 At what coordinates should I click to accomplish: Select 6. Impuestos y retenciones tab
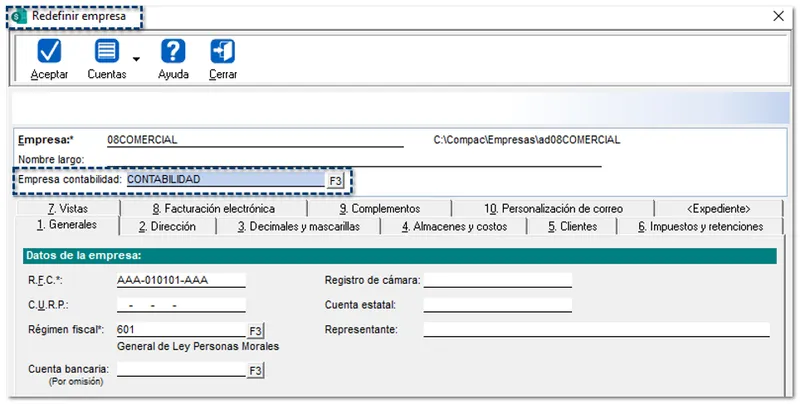(701, 226)
